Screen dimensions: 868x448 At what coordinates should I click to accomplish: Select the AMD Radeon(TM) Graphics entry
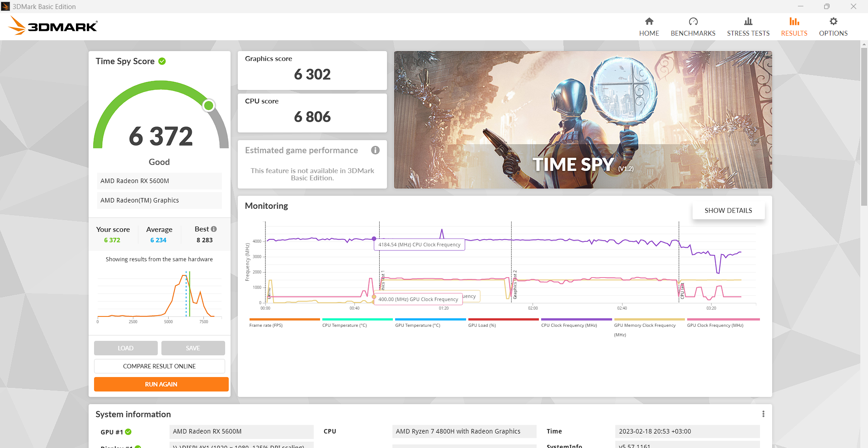[x=159, y=200]
